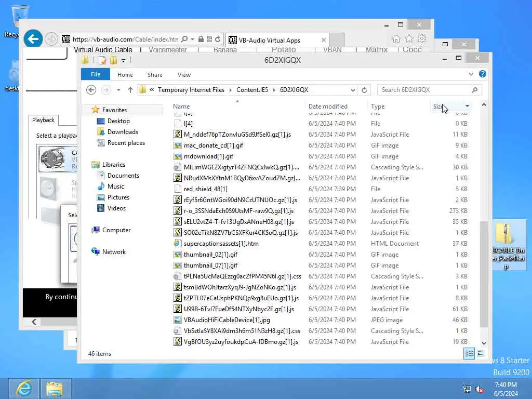532x399 pixels.
Task: Open Videos library in navigation pane
Action: point(116,208)
